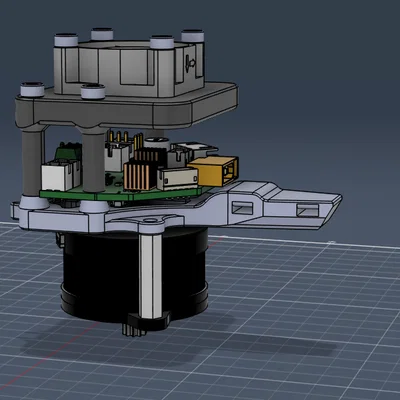Click the rectangular slot at the arm's tip
The width and height of the screenshot is (400, 400).
[307, 210]
